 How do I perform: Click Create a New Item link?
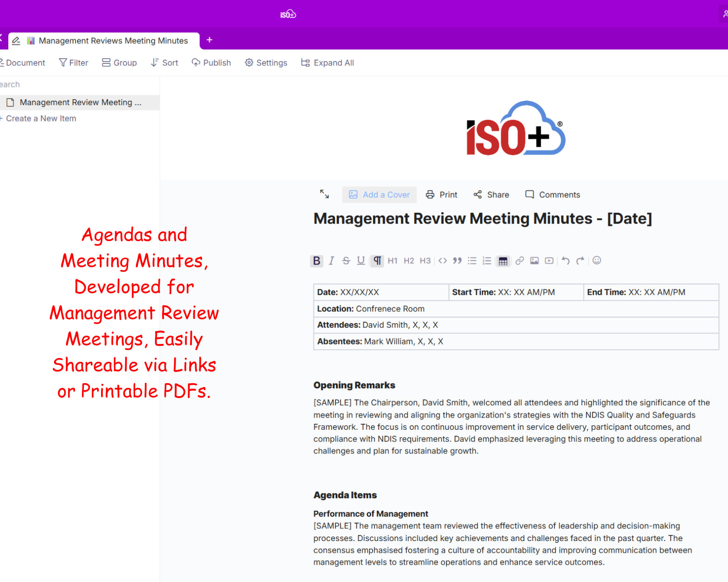(41, 119)
